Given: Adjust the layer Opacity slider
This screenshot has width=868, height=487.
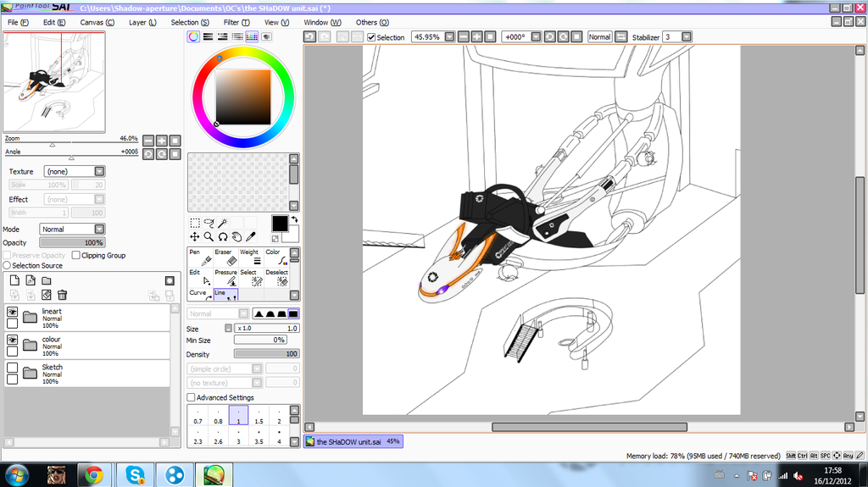Looking at the screenshot, I should [72, 242].
